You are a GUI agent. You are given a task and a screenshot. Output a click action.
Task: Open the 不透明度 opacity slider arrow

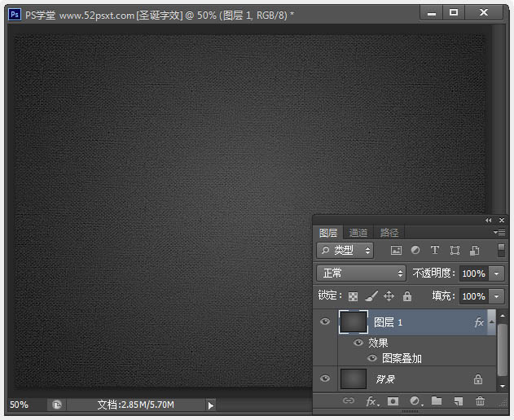(x=497, y=273)
